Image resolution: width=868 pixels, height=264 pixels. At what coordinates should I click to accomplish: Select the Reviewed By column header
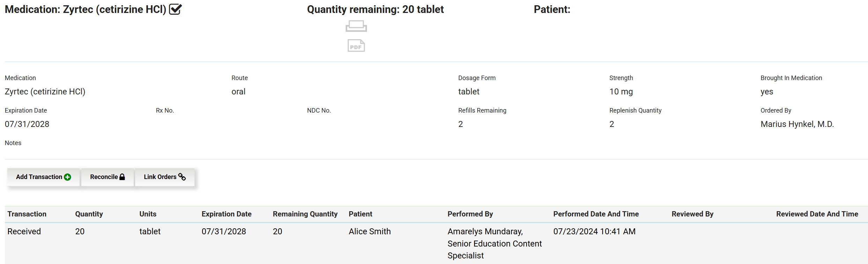coord(692,214)
